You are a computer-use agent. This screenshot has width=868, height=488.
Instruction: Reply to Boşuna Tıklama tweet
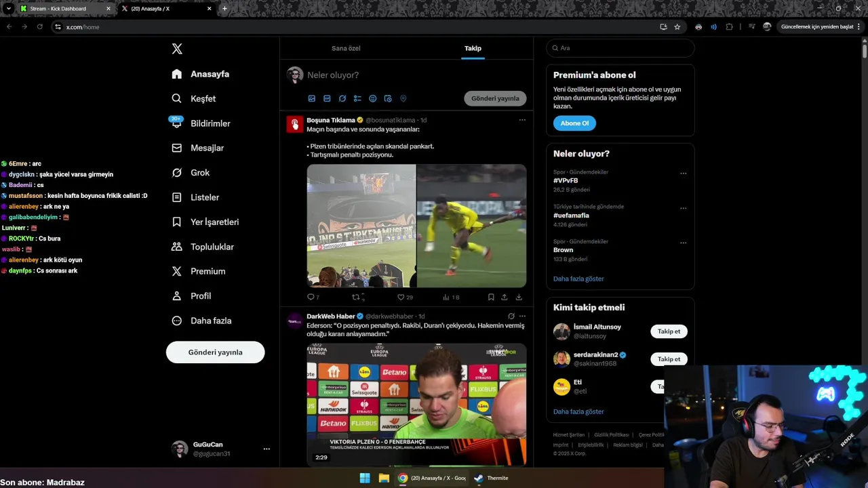point(311,297)
